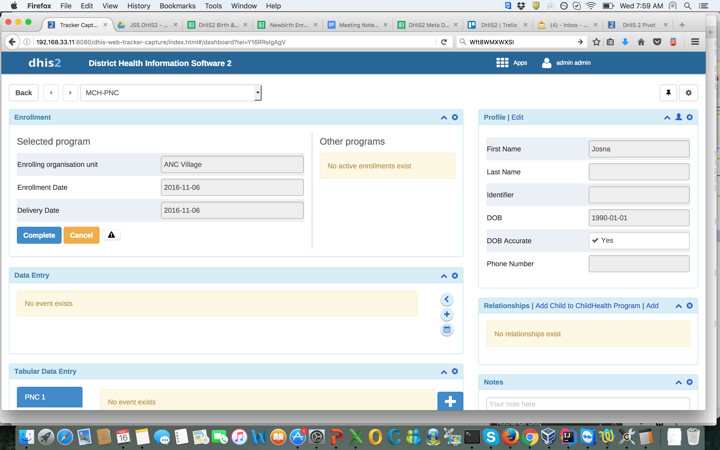720x450 pixels.
Task: Click the Firefox home icon
Action: tap(641, 42)
